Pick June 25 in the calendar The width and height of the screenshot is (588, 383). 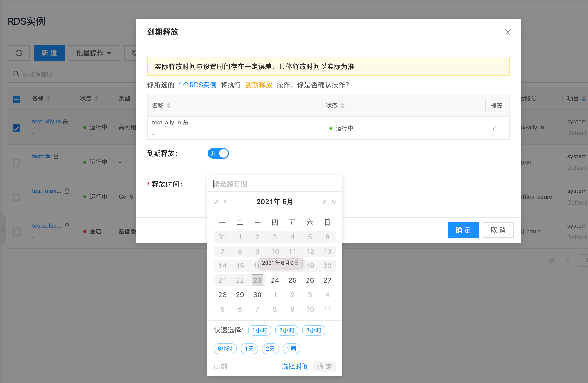pyautogui.click(x=292, y=280)
